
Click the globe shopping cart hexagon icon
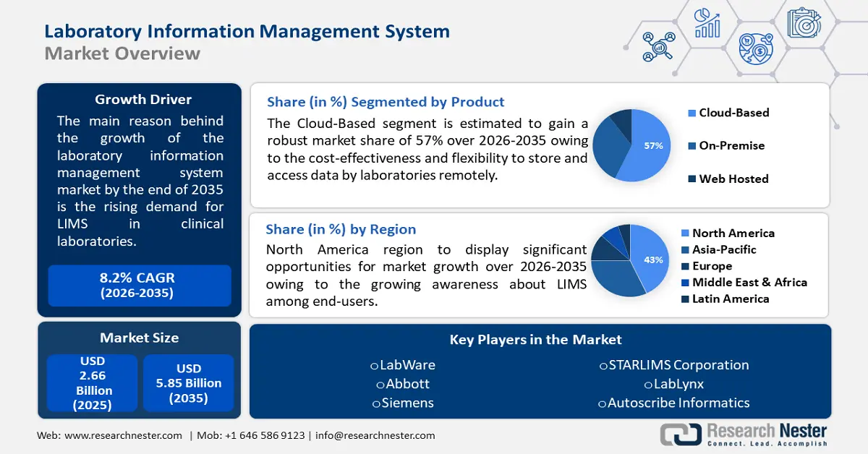[756, 49]
